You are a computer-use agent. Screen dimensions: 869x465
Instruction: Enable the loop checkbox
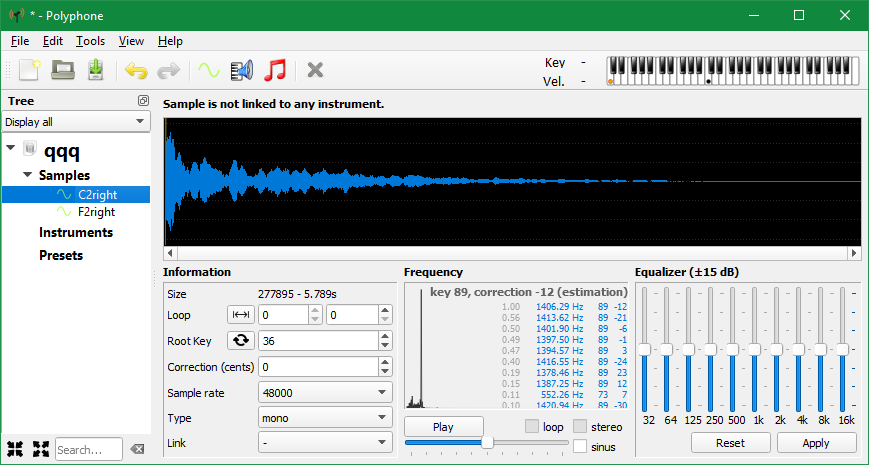[532, 427]
